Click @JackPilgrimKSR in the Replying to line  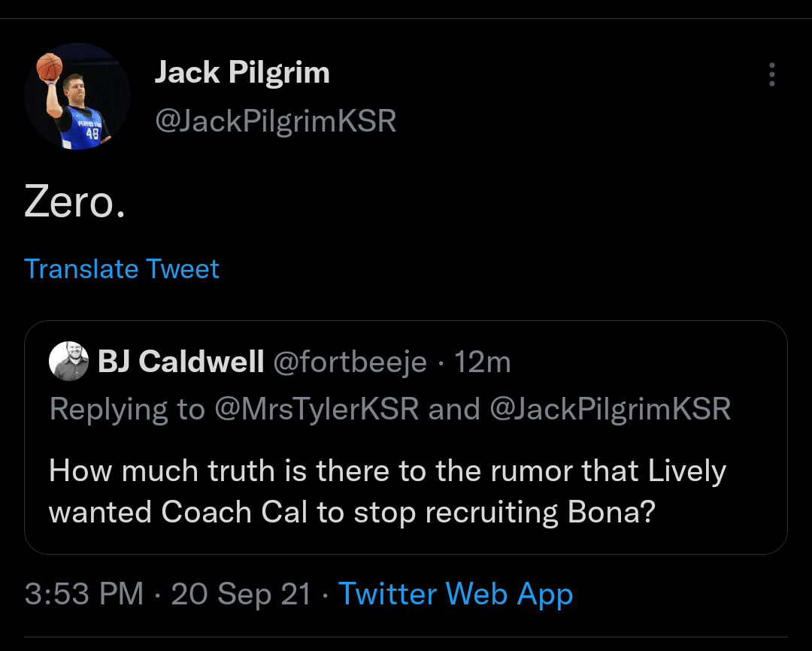(610, 409)
